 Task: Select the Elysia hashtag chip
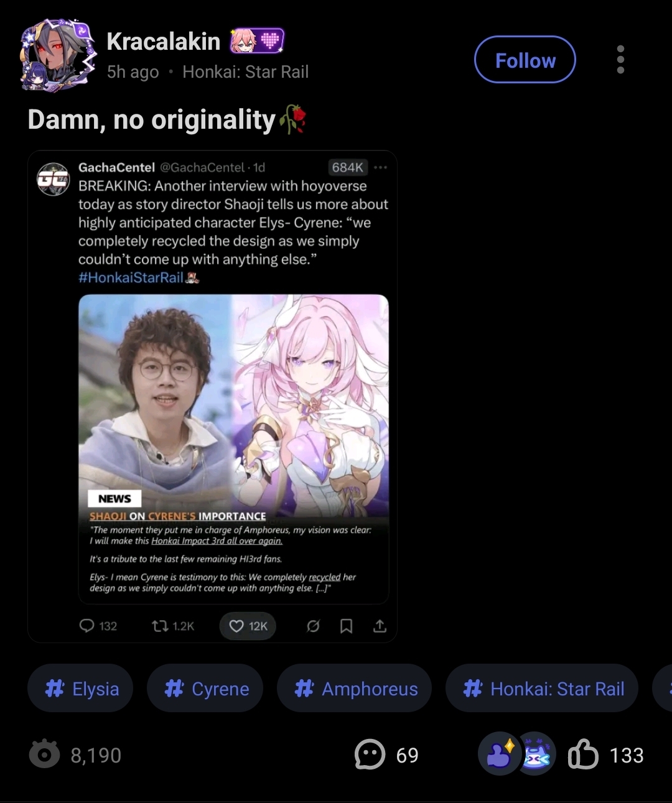80,689
